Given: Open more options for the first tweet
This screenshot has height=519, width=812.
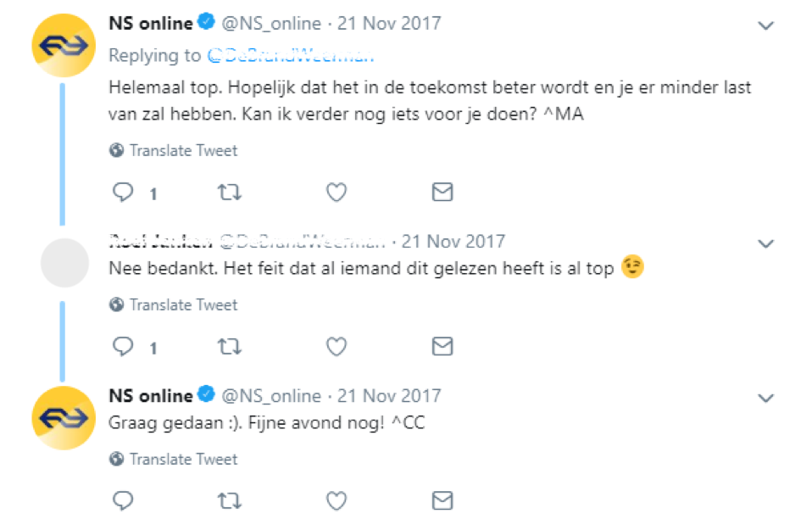Looking at the screenshot, I should coord(765,25).
